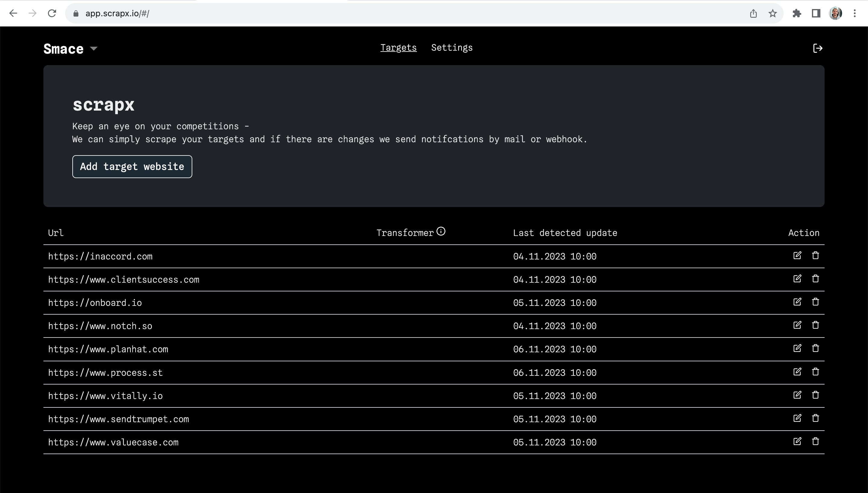Open Chrome's three-dot menu

[854, 14]
